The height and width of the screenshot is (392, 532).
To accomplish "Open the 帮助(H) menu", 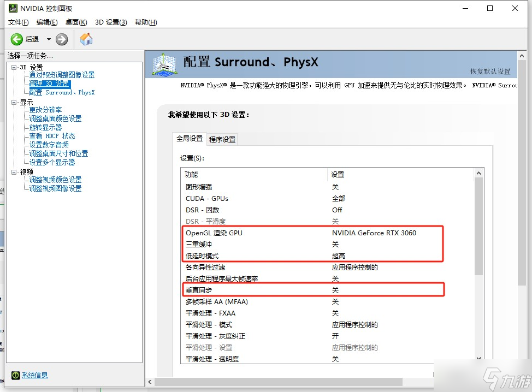I will tap(146, 22).
